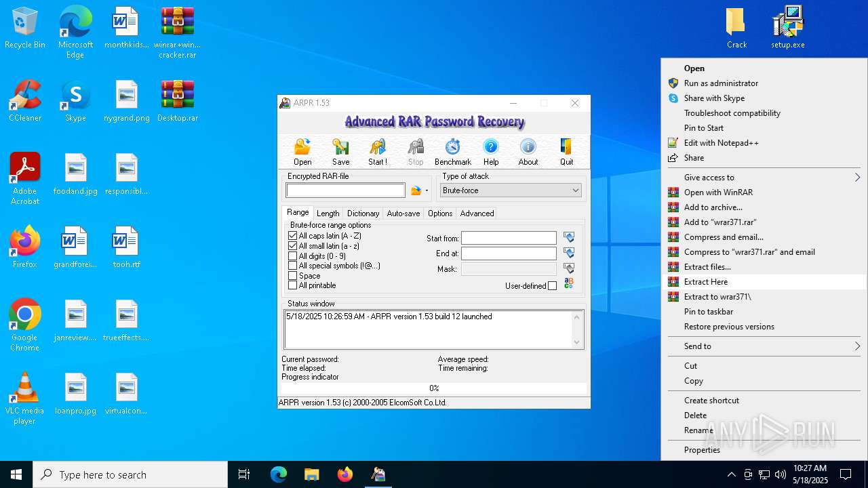The width and height of the screenshot is (868, 488).
Task: Open the Benchmark tool
Action: tap(452, 152)
